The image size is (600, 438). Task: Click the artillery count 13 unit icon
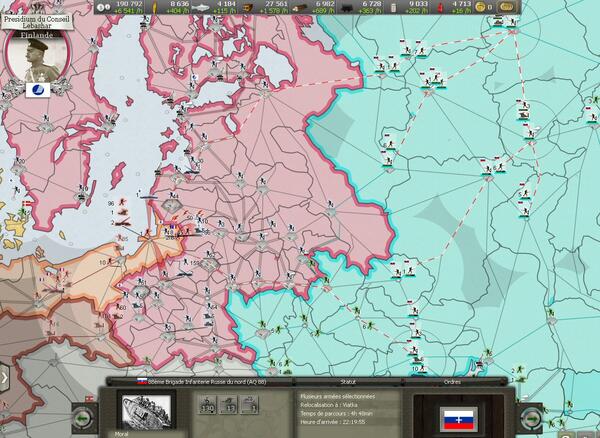228,405
